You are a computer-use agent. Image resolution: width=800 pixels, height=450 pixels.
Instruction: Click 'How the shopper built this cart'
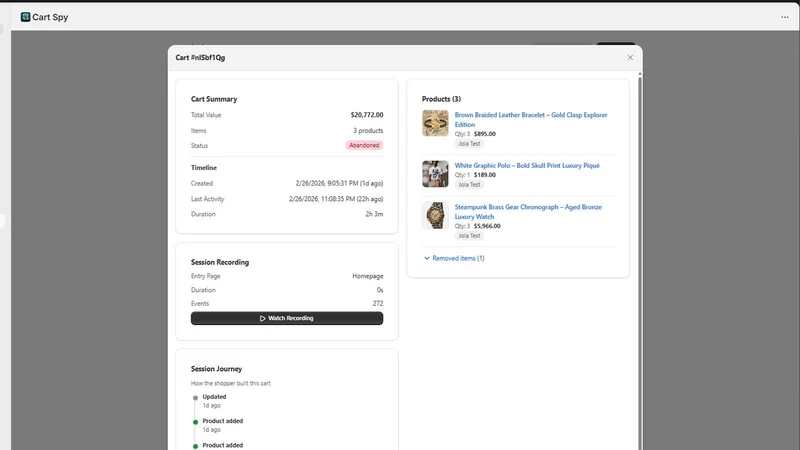point(231,383)
